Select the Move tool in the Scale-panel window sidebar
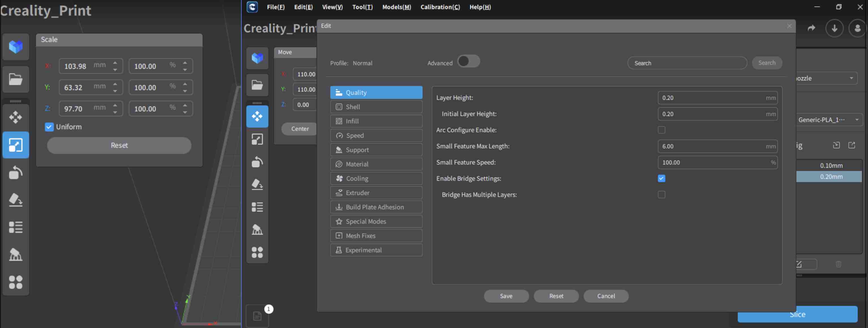Image resolution: width=868 pixels, height=328 pixels. click(16, 117)
